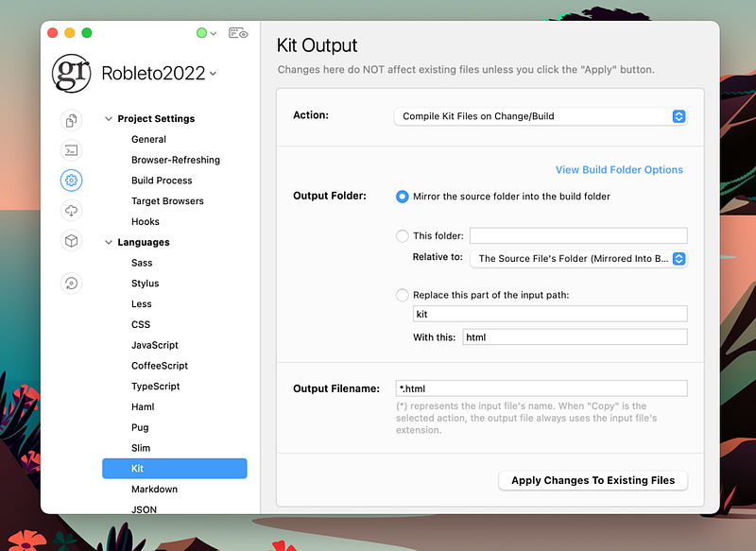Collapse the Languages section
Viewport: 756px width, 551px height.
click(x=109, y=242)
